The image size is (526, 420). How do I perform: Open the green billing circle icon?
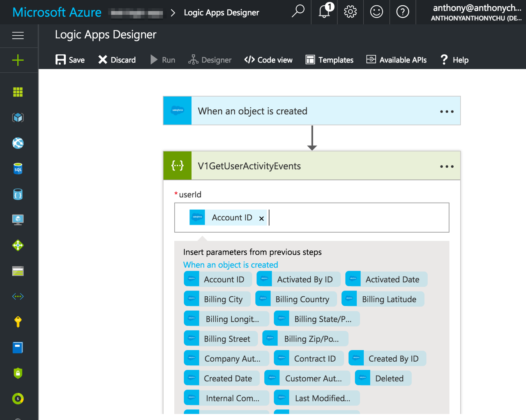pos(18,399)
